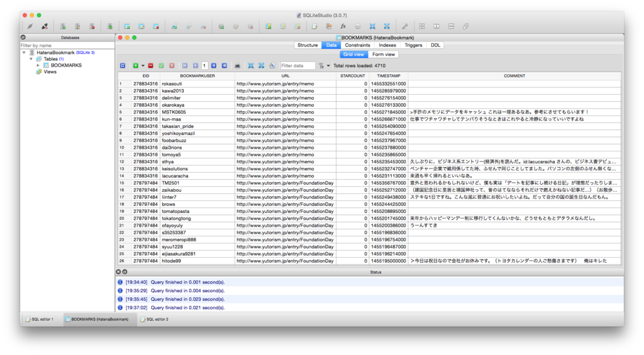
Task: Go to last data page
Action: [225, 66]
